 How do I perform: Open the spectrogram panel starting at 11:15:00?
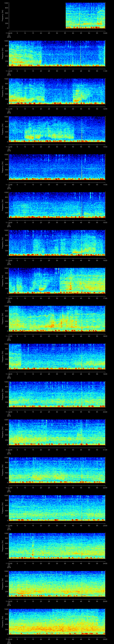pyautogui.click(x=57, y=243)
